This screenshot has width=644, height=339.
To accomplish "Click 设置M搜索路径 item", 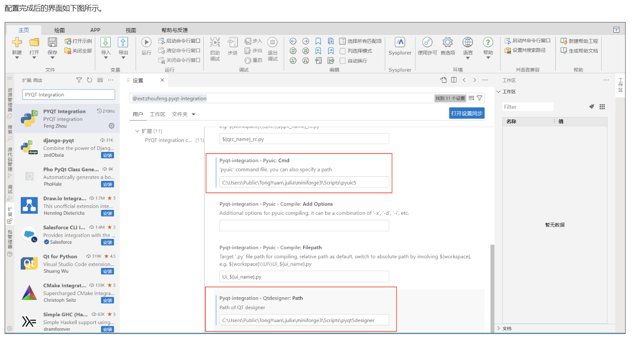I will pyautogui.click(x=525, y=50).
